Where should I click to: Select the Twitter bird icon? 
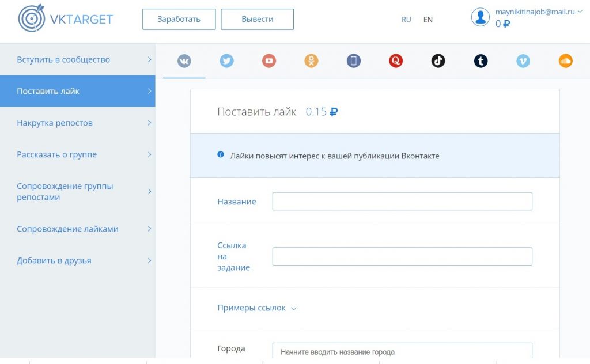(226, 61)
